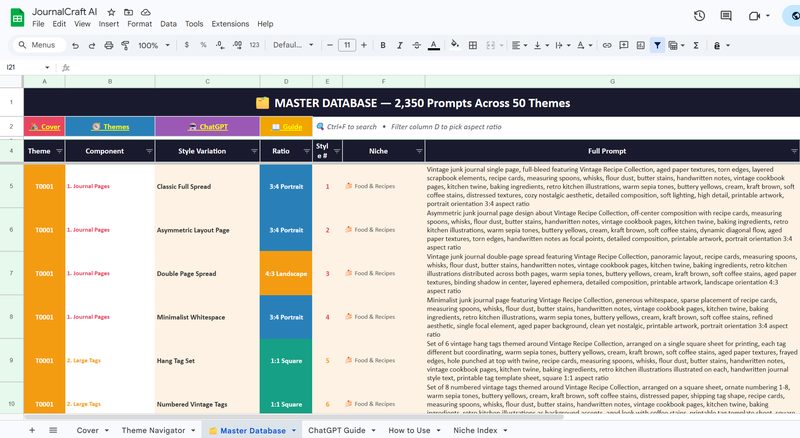Toggle strikethrough formatting

pyautogui.click(x=416, y=45)
